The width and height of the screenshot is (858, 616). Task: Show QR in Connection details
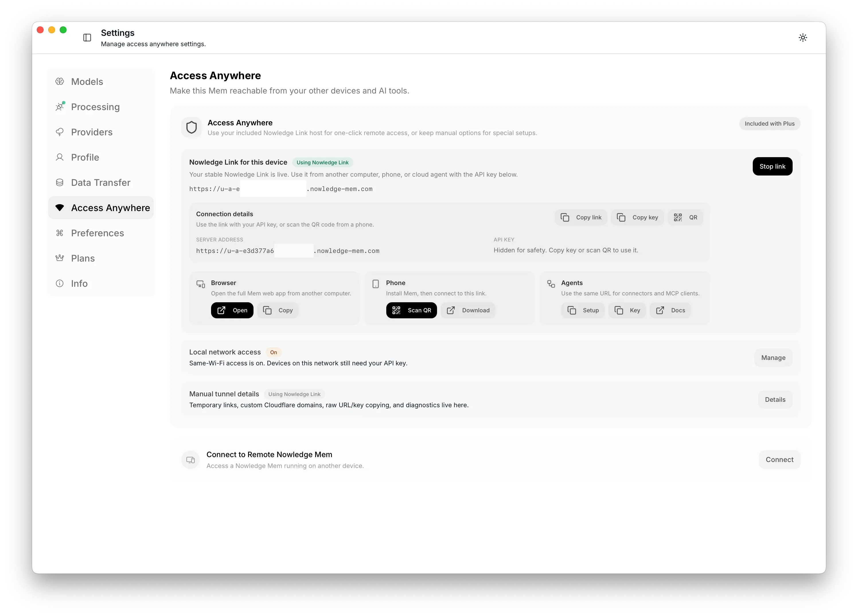685,217
